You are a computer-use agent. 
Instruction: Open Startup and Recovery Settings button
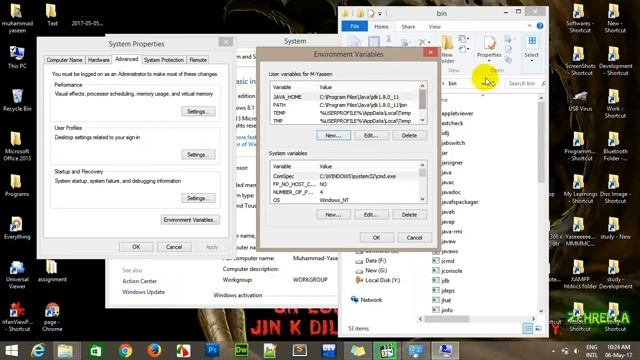(198, 198)
